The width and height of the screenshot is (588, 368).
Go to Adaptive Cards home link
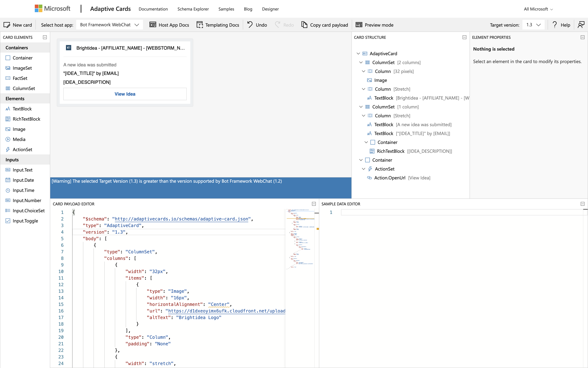[x=110, y=9]
